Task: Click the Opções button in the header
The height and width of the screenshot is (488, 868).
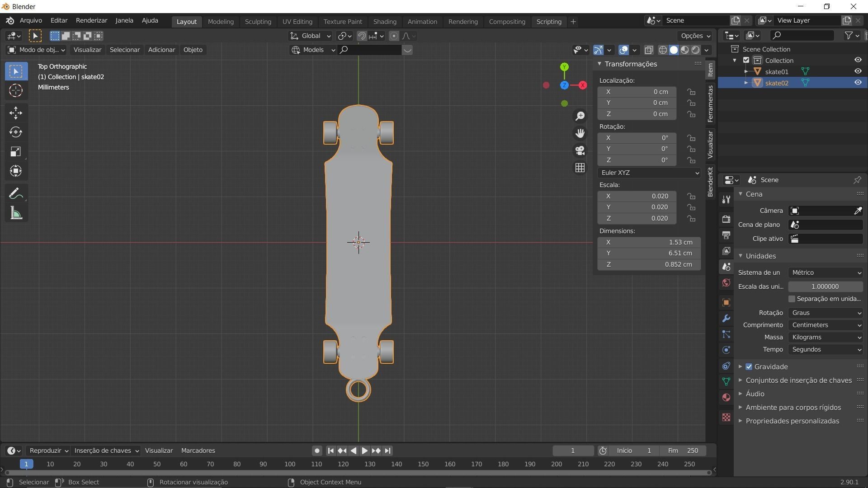Action: point(695,36)
